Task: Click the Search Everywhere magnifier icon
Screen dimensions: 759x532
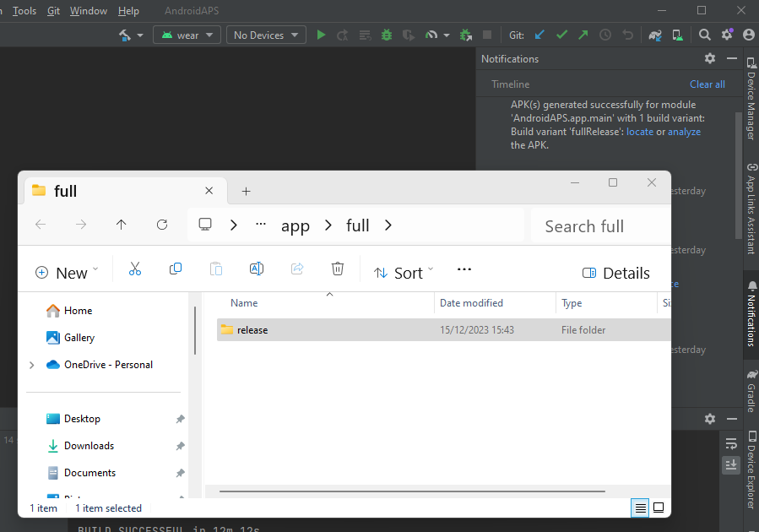Action: pos(705,35)
